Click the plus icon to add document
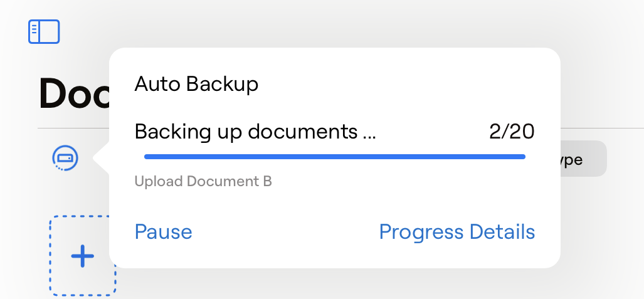The width and height of the screenshot is (644, 299). (x=82, y=256)
